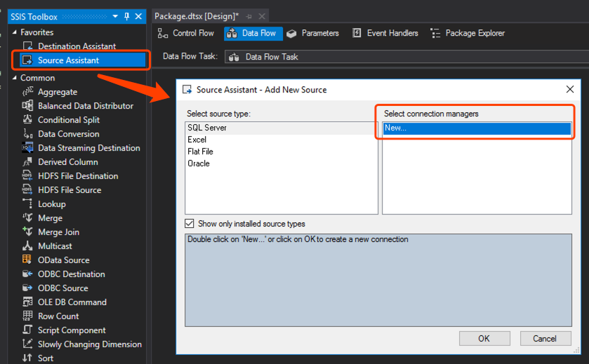589x364 pixels.
Task: Click the Source Assistant icon in Favorites
Action: (x=27, y=60)
